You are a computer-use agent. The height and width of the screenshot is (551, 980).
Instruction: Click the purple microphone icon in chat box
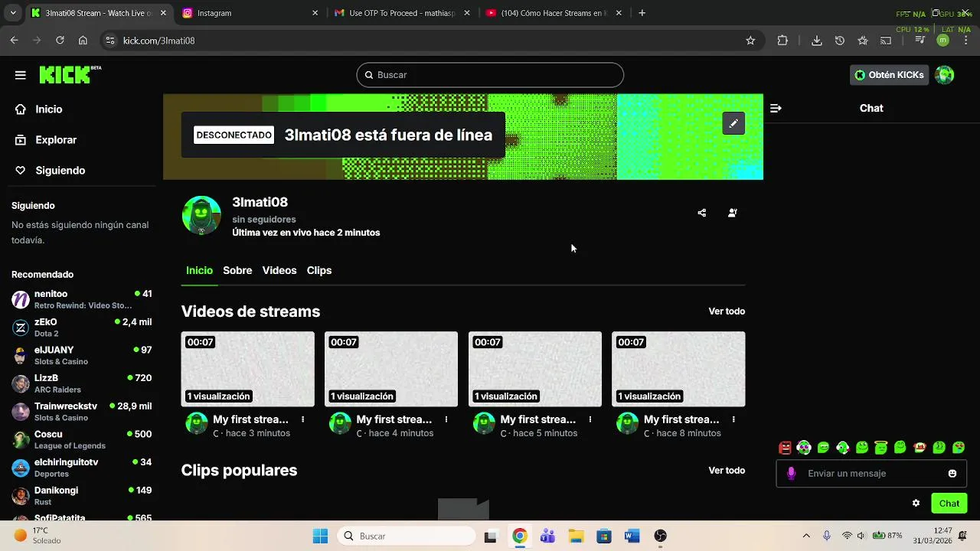[x=792, y=474]
